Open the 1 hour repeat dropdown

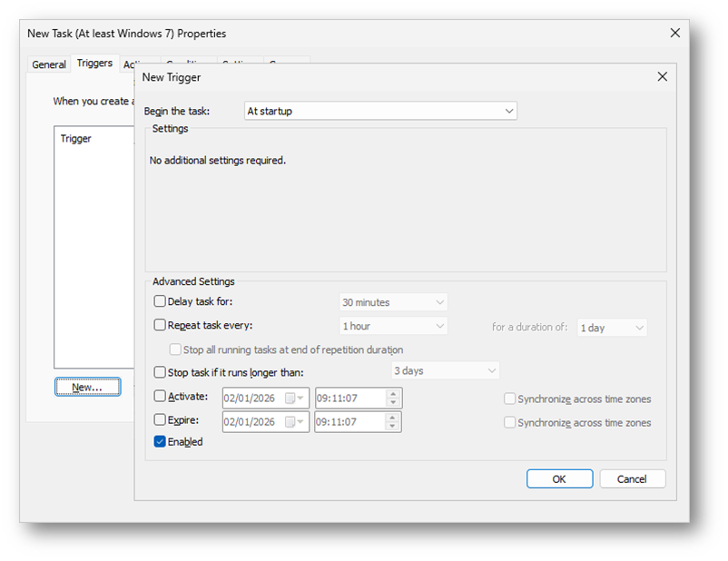(394, 326)
